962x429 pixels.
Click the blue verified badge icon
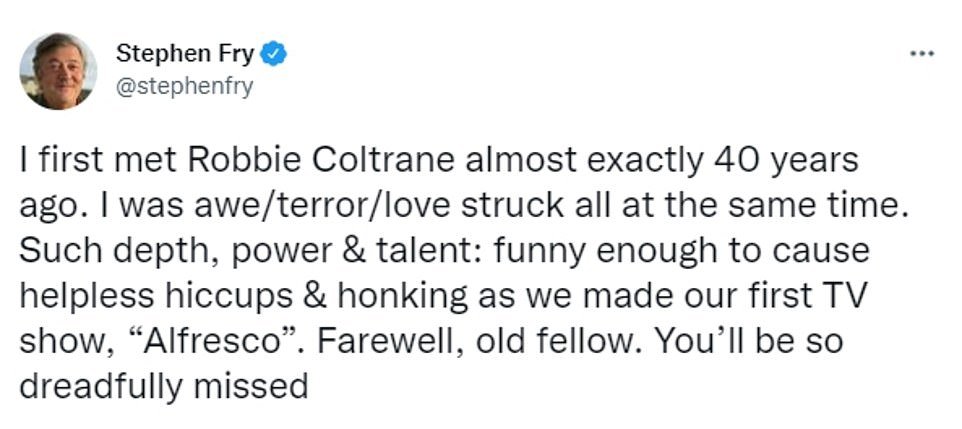(274, 55)
